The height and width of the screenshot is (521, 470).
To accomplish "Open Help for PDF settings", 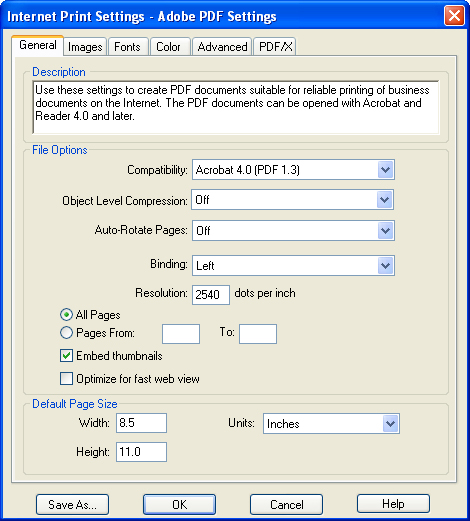I will pos(393,504).
